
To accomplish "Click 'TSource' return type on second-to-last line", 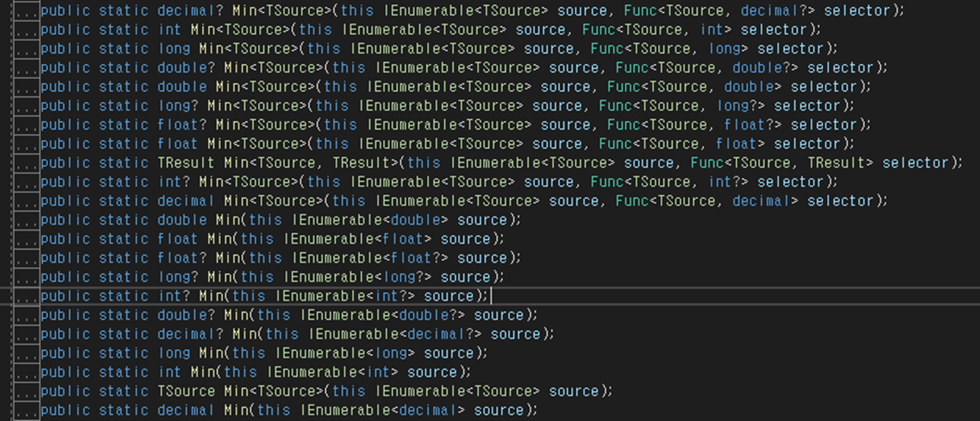I will point(187,391).
